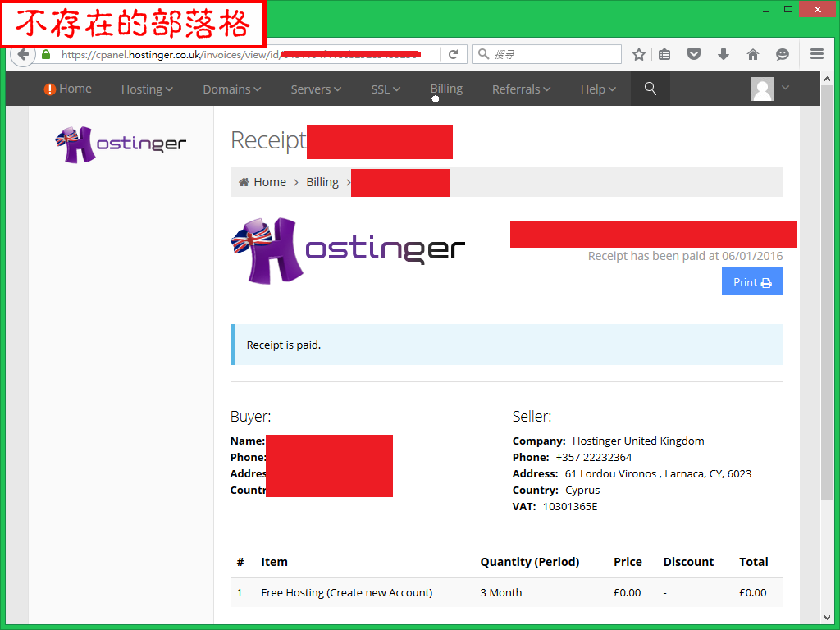Print the receipt with the Print button
840x630 pixels.
pyautogui.click(x=751, y=282)
